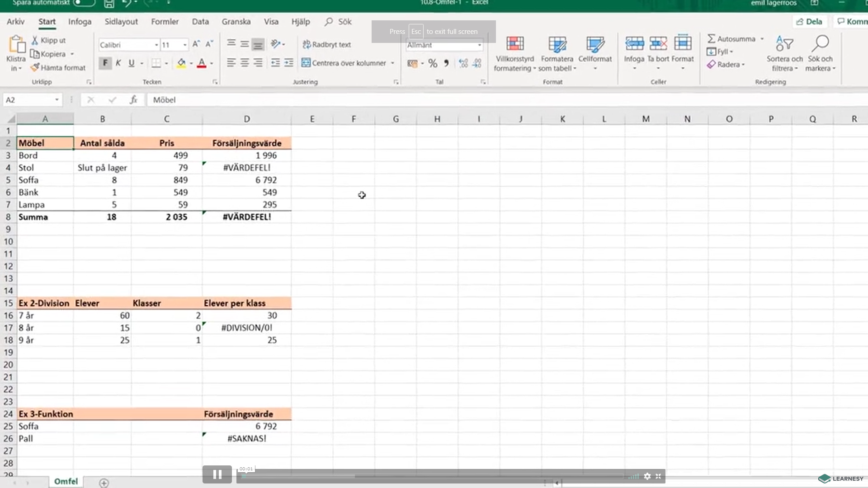Screen dimensions: 868x488
Task: Click the insert function fx icon
Action: click(x=133, y=100)
